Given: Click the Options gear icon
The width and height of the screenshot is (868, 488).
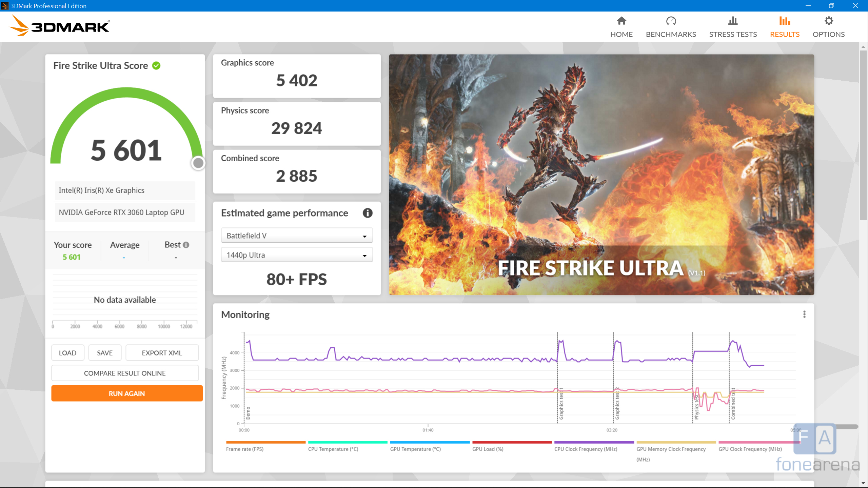Looking at the screenshot, I should 828,21.
